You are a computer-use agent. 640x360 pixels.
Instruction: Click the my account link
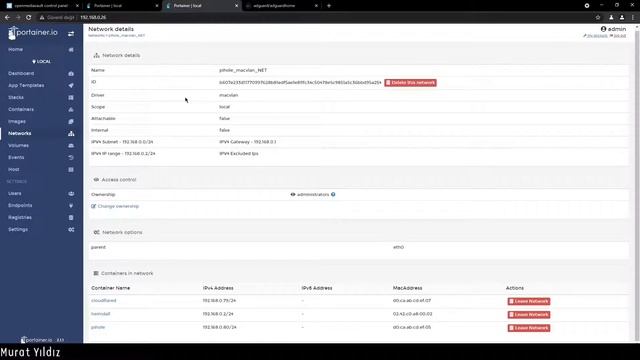click(x=595, y=36)
